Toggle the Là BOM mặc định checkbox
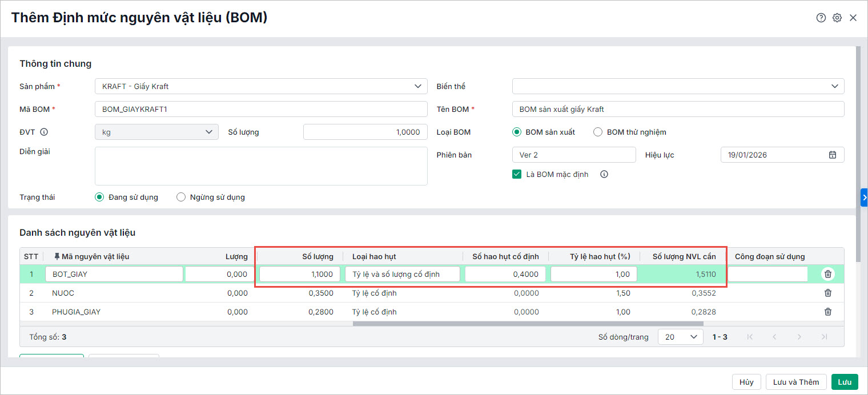This screenshot has height=395, width=868. pos(517,174)
